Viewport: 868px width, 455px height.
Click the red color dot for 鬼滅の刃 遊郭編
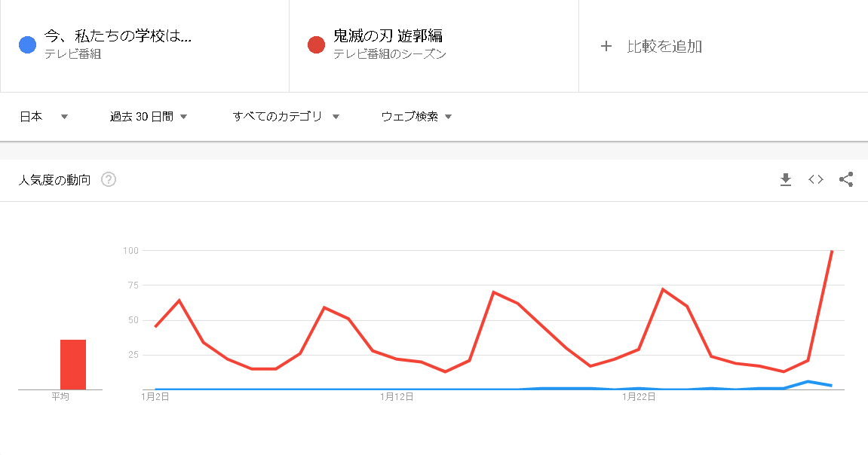point(317,45)
